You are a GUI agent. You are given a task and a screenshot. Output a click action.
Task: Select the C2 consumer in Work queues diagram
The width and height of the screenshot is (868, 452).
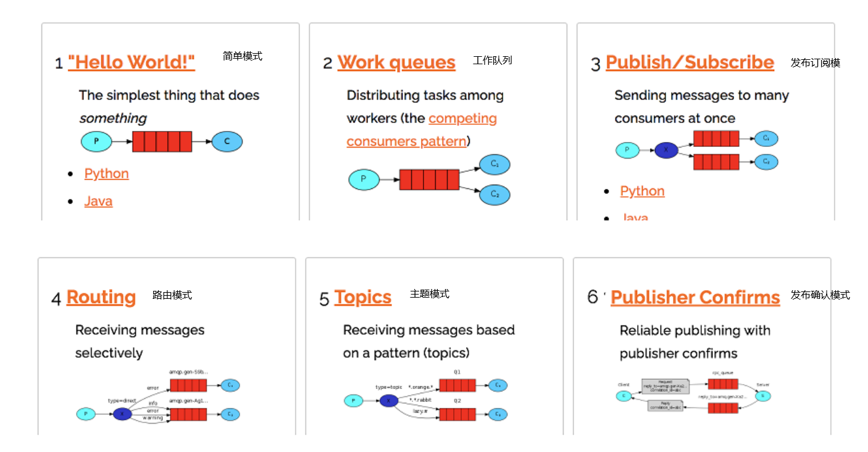point(495,195)
